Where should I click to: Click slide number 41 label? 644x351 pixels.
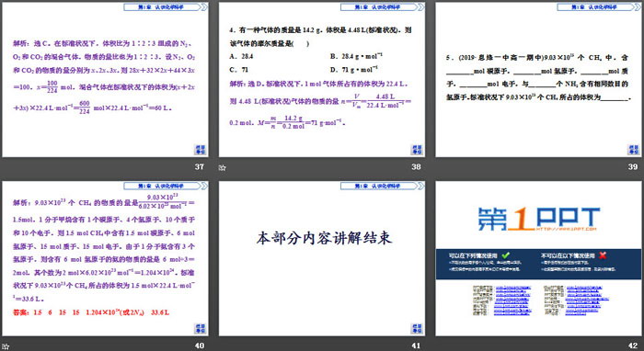click(x=416, y=345)
